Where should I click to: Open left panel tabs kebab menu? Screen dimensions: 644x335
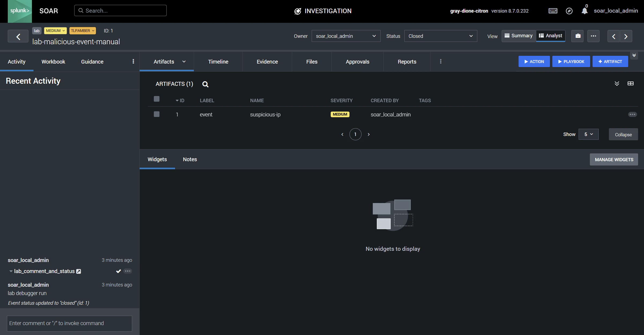133,61
